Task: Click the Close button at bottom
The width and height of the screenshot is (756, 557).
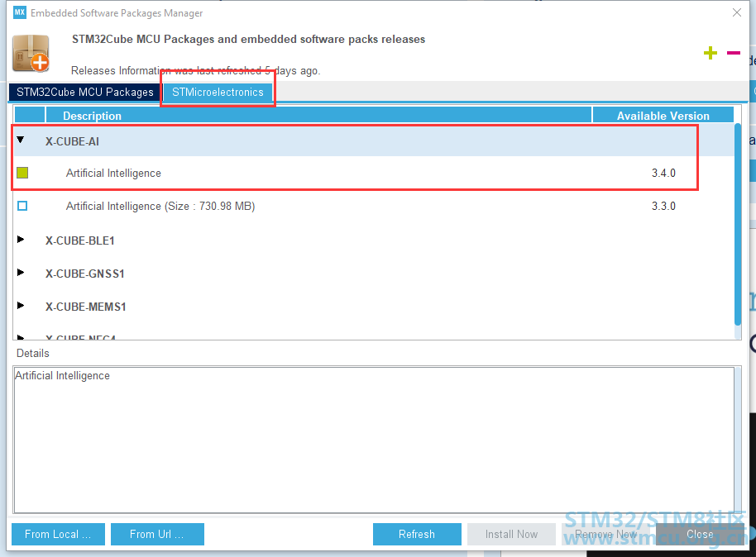Action: click(x=700, y=535)
